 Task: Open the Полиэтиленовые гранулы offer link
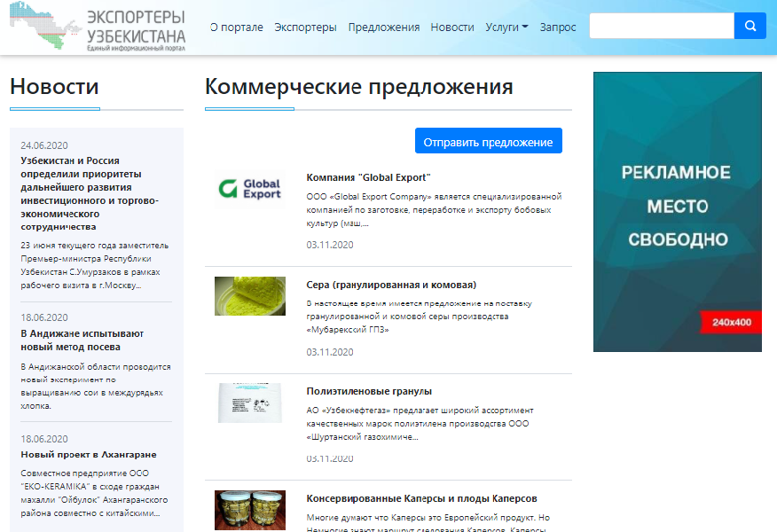click(x=368, y=391)
